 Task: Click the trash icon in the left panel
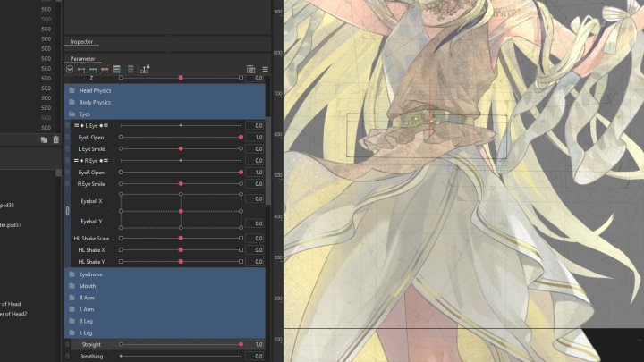coord(55,139)
